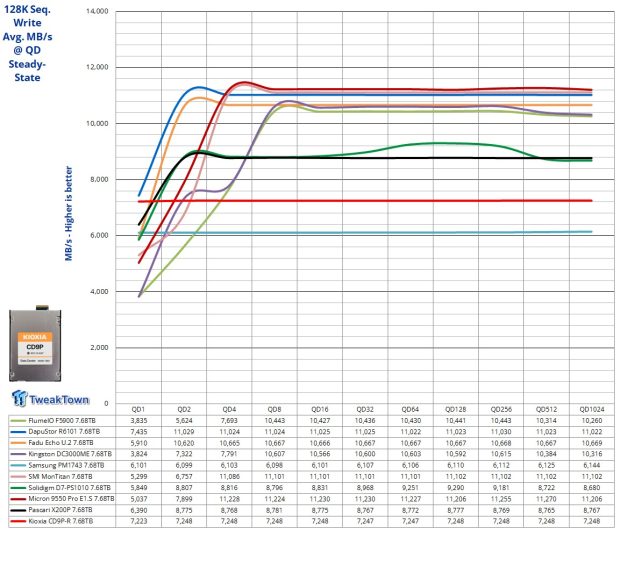Select the 'Solidigm D7-PS1010 7.68TB' legend label
This screenshot has height=568, width=620.
point(70,488)
